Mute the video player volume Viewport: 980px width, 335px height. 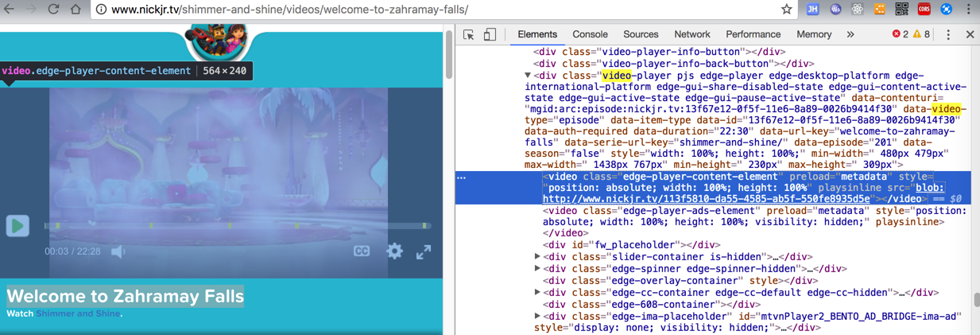(x=118, y=251)
